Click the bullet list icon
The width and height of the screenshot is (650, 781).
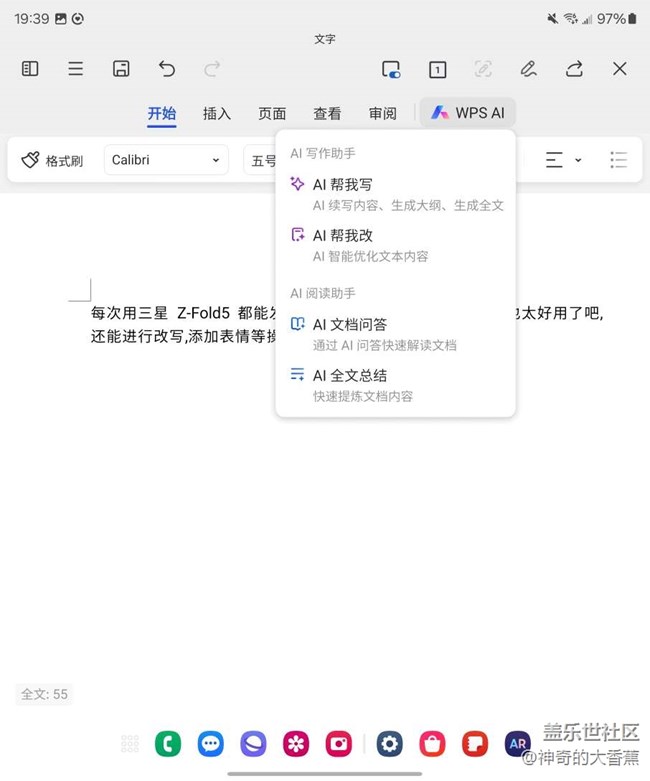618,160
